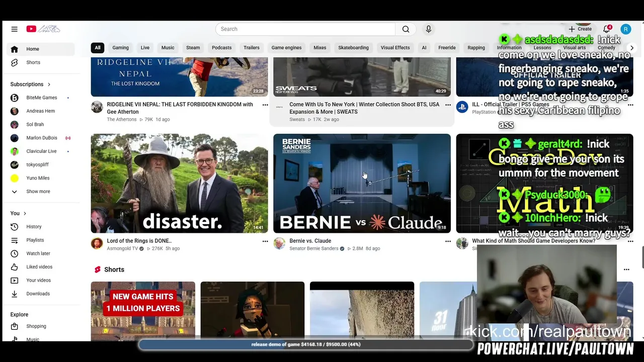
Task: Select the AI filter chip
Action: tap(424, 48)
